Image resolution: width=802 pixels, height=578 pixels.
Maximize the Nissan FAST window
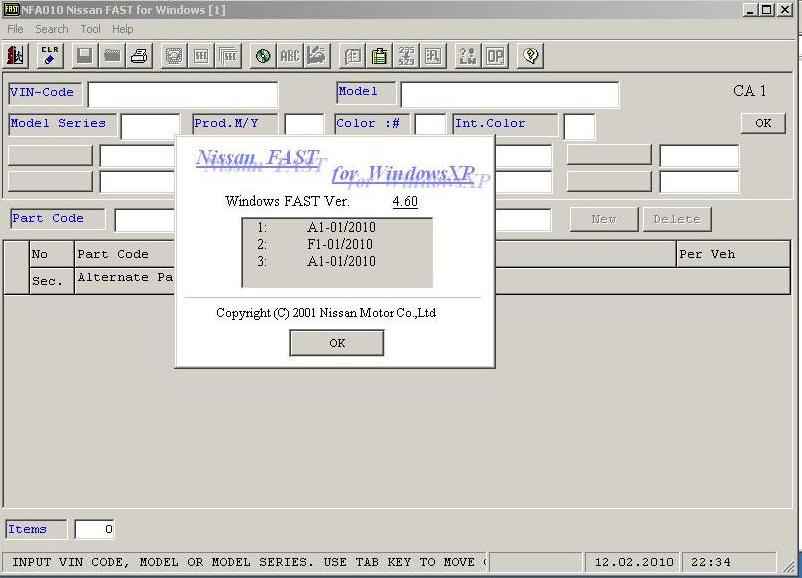[767, 10]
